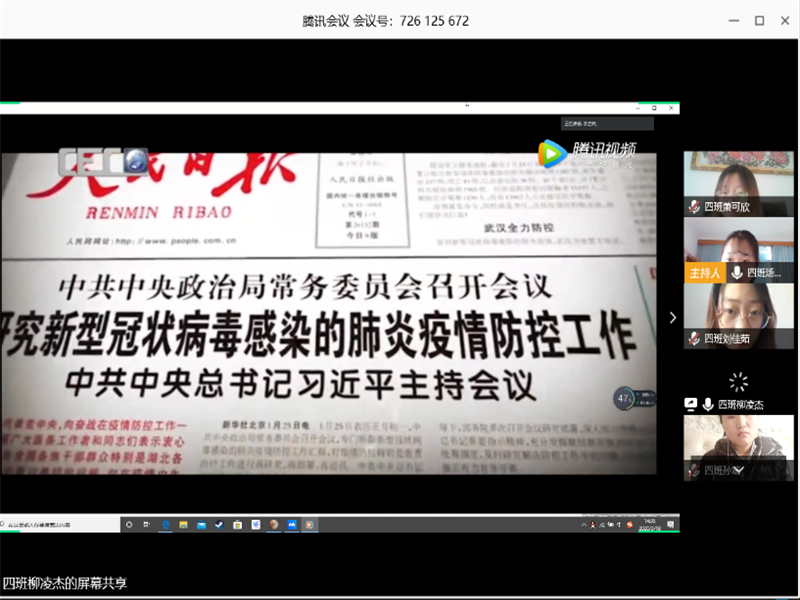This screenshot has width=800, height=600.
Task: Click the 四班柳凌杰的屏幕共享 label
Action: 65,583
